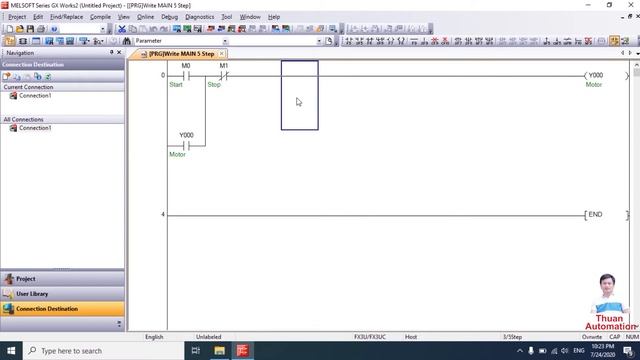Open the Parameter dropdown
Screen dimensions: 640x360
point(225,41)
